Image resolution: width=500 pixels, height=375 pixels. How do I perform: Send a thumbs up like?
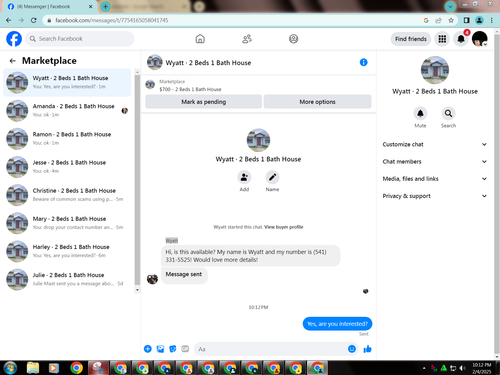[x=367, y=349]
